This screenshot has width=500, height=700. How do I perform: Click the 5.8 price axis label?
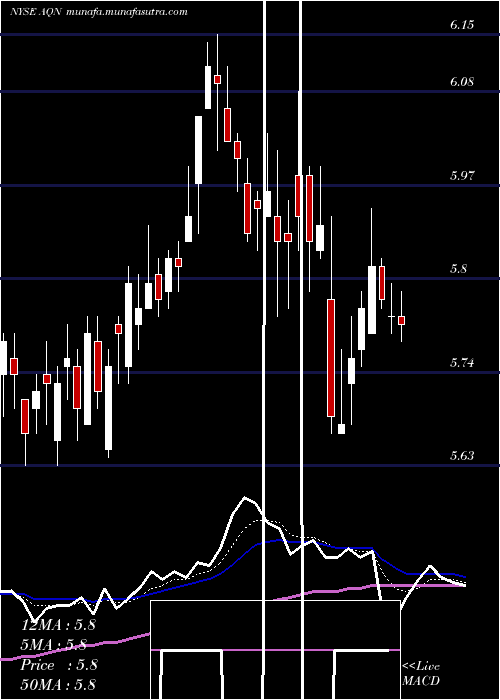click(458, 269)
